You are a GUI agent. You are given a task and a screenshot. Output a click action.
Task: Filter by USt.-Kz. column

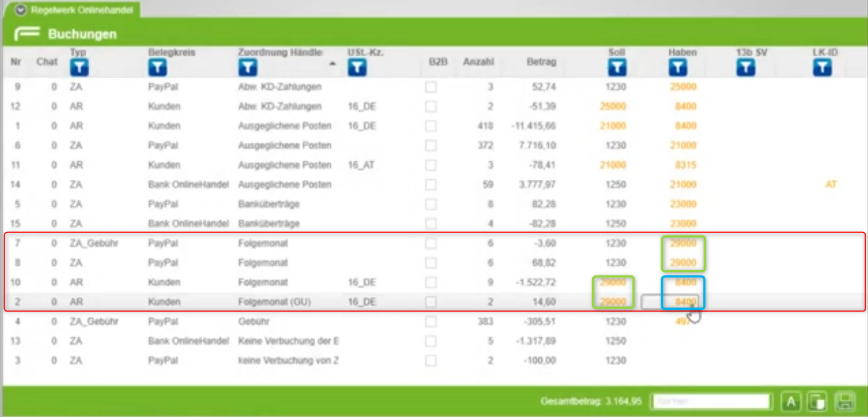358,68
